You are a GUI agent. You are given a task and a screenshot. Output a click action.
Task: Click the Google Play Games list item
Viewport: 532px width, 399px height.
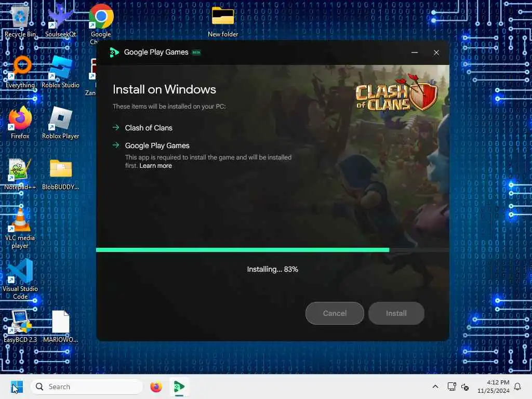point(157,145)
